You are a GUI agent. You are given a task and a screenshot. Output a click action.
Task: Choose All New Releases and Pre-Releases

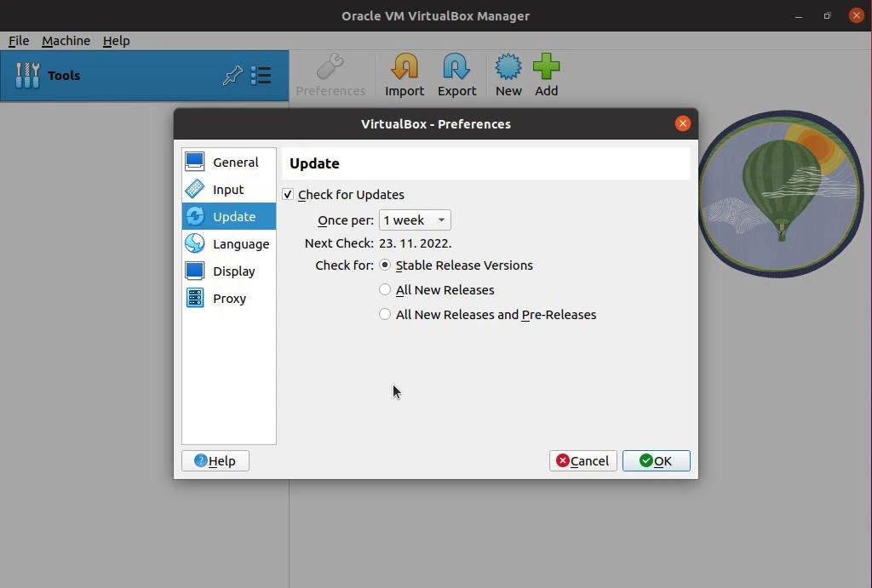(x=384, y=314)
